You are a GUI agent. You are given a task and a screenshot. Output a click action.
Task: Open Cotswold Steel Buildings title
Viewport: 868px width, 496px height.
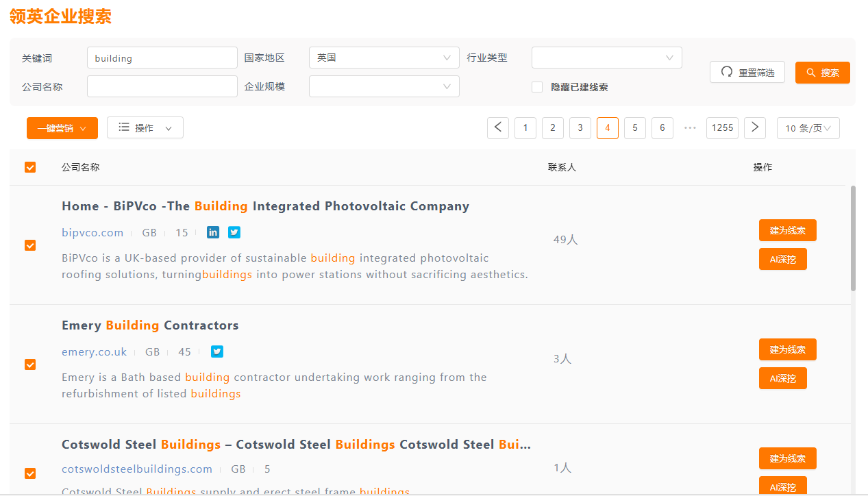click(x=296, y=445)
